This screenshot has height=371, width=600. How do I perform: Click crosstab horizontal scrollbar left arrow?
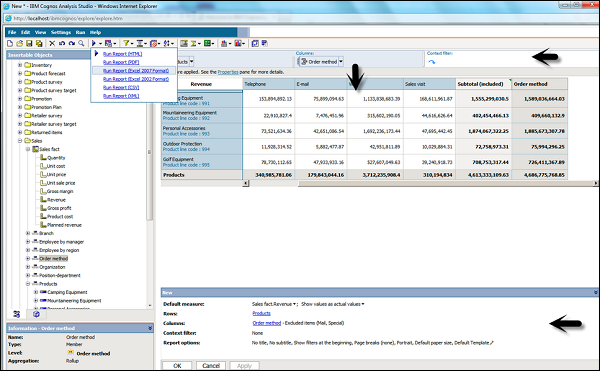(246, 184)
